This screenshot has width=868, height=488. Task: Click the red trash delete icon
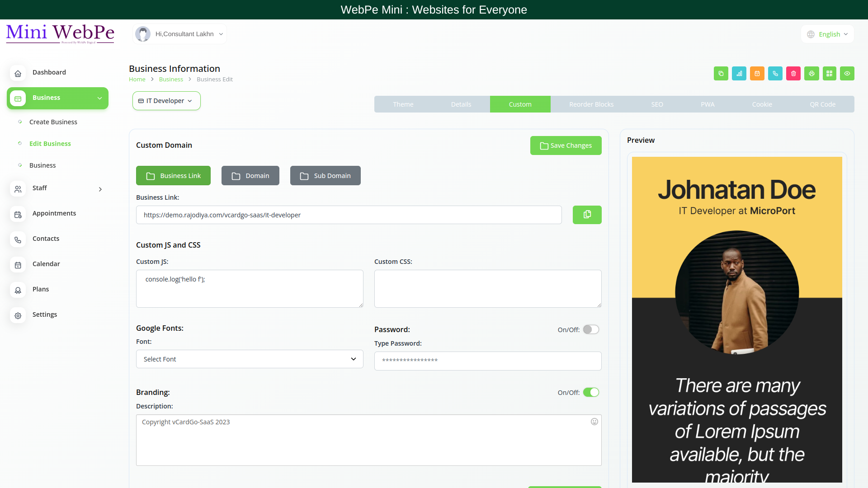coord(793,74)
